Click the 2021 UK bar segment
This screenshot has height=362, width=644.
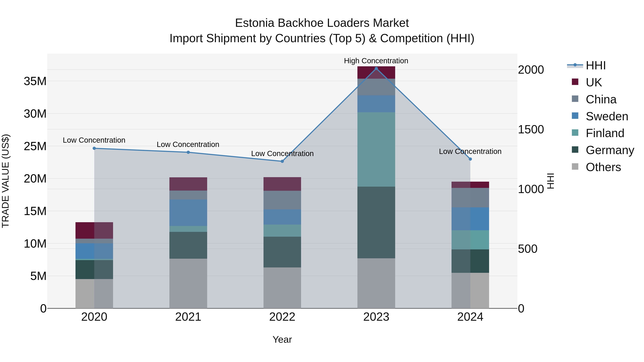click(x=188, y=184)
